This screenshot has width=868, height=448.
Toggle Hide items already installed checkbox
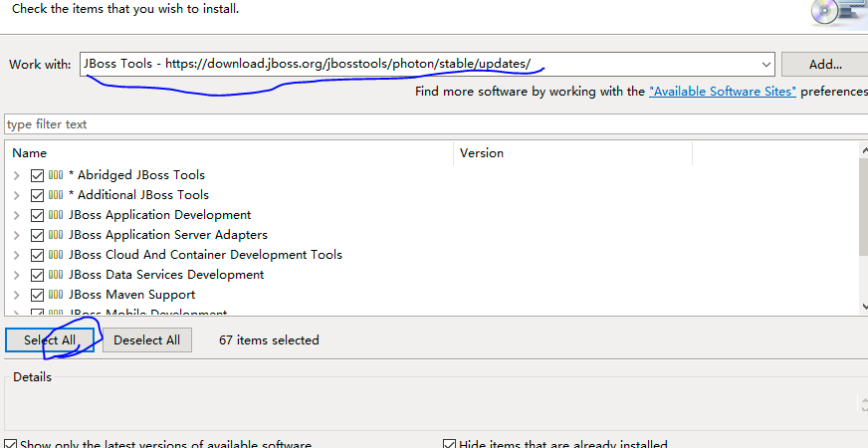point(450,444)
